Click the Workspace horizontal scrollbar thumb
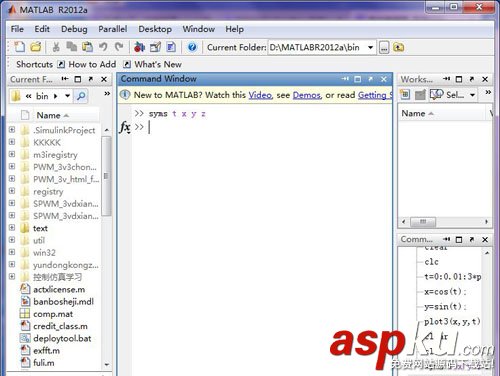This screenshot has height=376, width=500. click(x=423, y=222)
